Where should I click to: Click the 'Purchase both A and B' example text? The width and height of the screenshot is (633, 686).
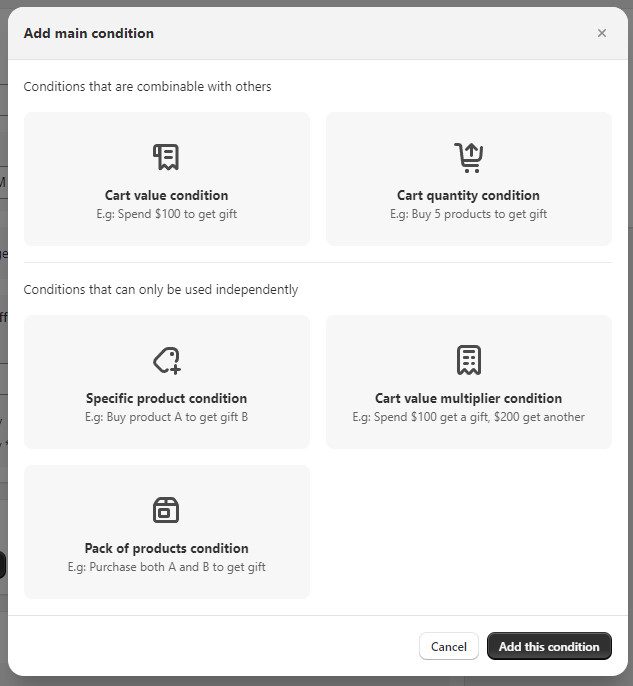pyautogui.click(x=166, y=567)
